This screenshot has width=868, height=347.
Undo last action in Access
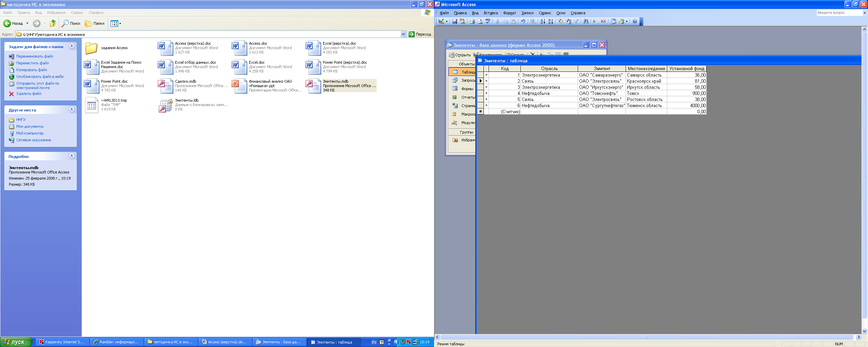523,21
